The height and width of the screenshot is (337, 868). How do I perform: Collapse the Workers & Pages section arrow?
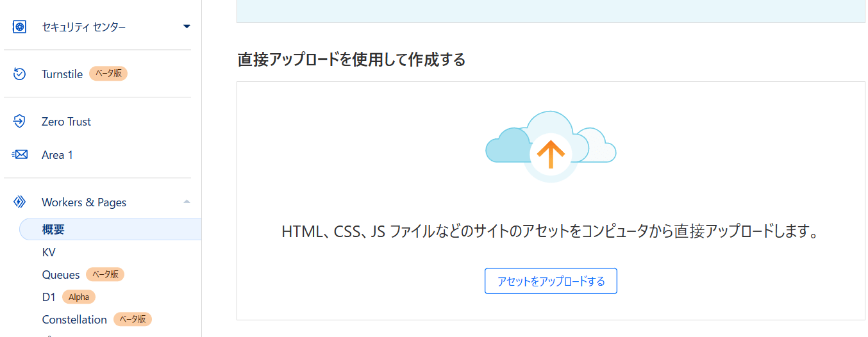(187, 202)
